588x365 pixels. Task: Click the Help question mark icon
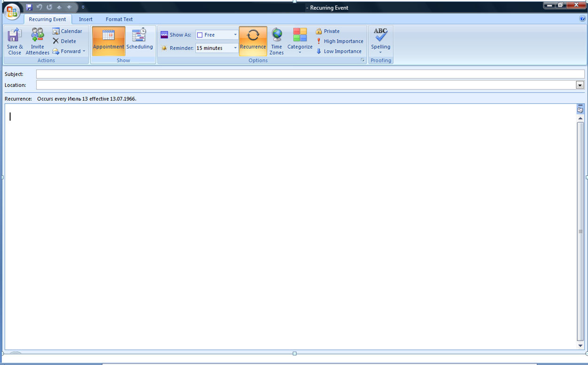tap(583, 19)
